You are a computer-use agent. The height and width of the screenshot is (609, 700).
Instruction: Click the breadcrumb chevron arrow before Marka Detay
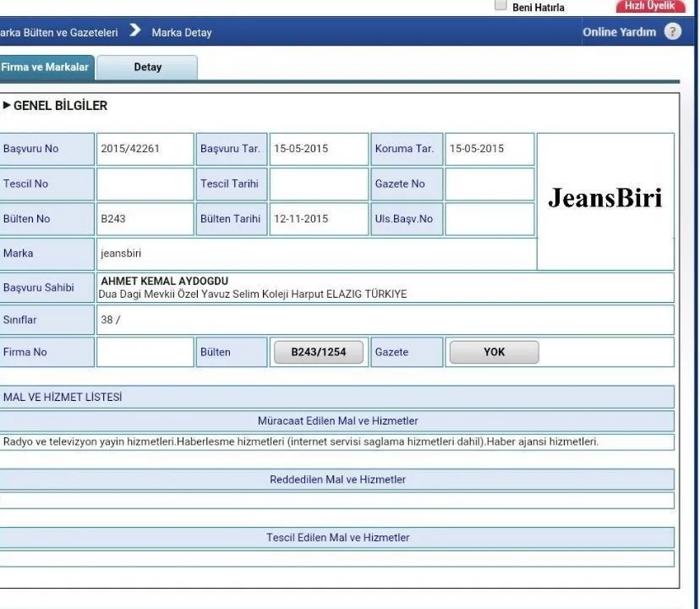pos(134,30)
